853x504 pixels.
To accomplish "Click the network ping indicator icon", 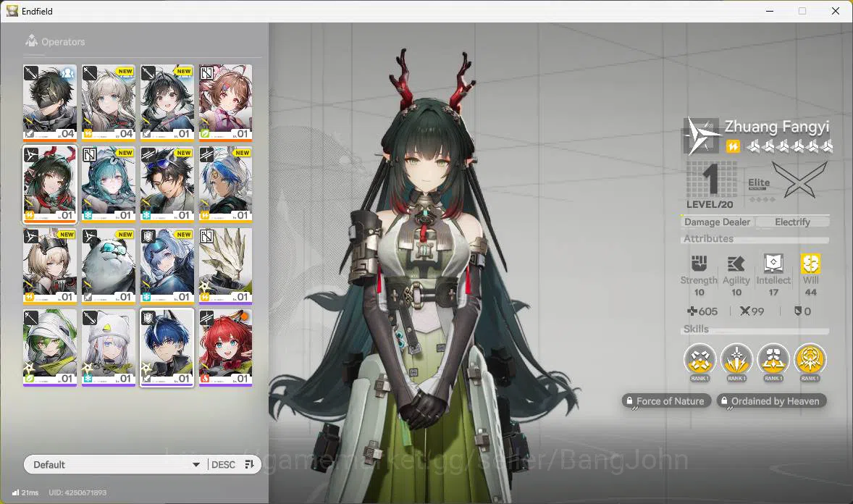I will click(16, 492).
